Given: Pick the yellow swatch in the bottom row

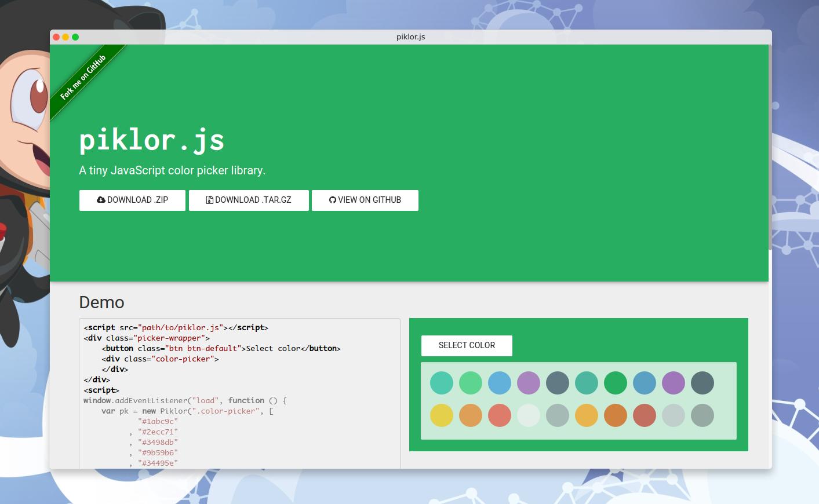Looking at the screenshot, I should click(442, 415).
